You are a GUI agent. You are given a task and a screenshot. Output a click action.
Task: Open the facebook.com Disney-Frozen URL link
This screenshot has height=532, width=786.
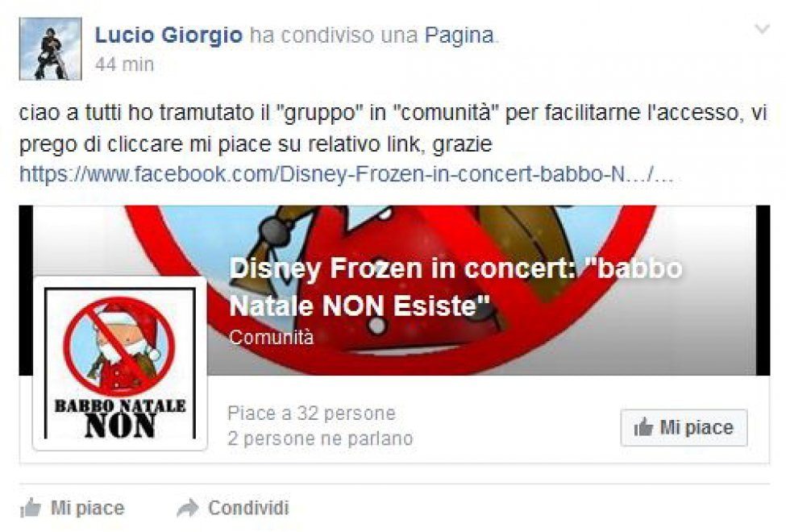tap(347, 174)
